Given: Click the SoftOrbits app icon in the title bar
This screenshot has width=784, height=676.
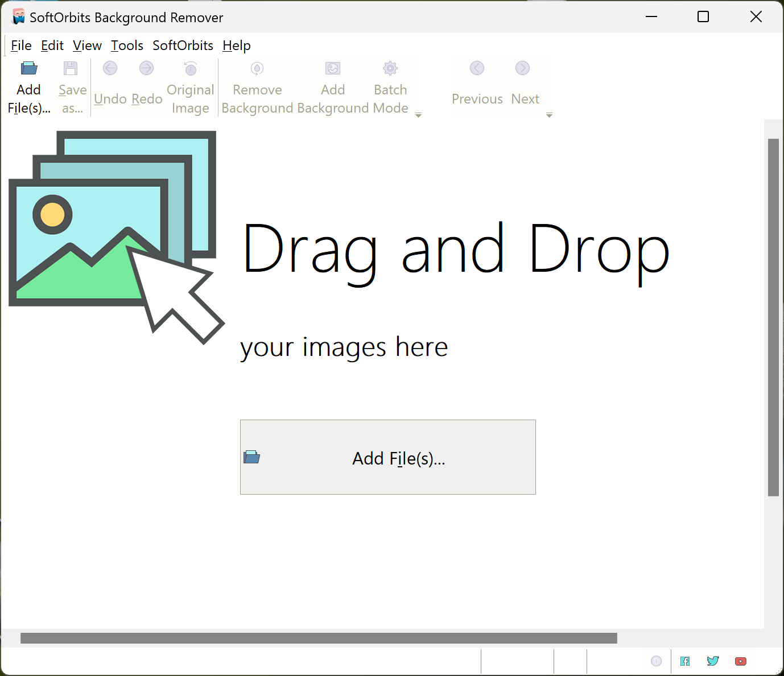Looking at the screenshot, I should [x=19, y=16].
